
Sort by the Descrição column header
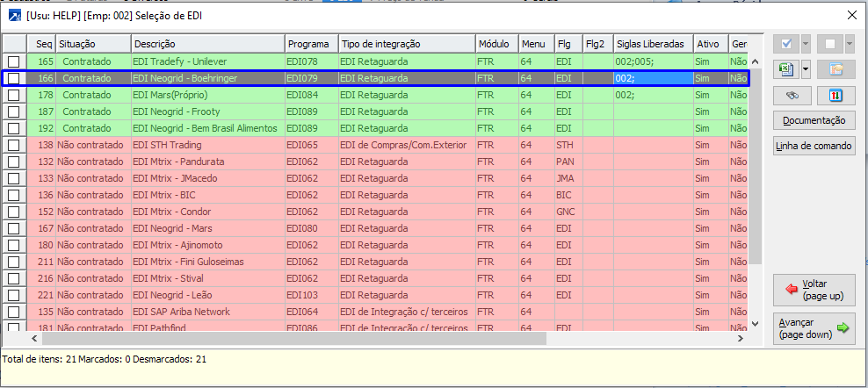[x=208, y=44]
